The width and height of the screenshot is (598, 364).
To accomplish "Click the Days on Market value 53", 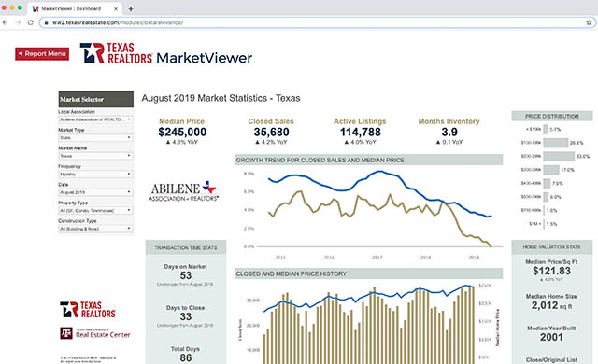I will click(x=186, y=275).
